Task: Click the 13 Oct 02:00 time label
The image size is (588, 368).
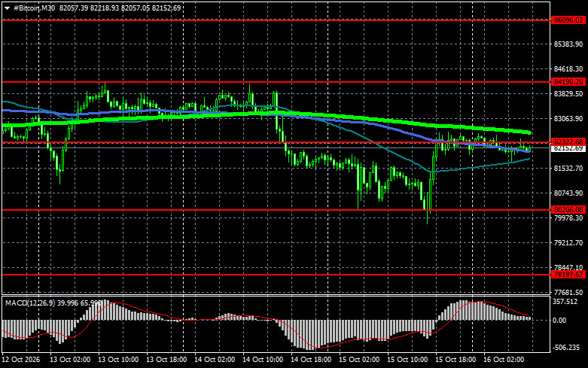Action: (x=70, y=360)
